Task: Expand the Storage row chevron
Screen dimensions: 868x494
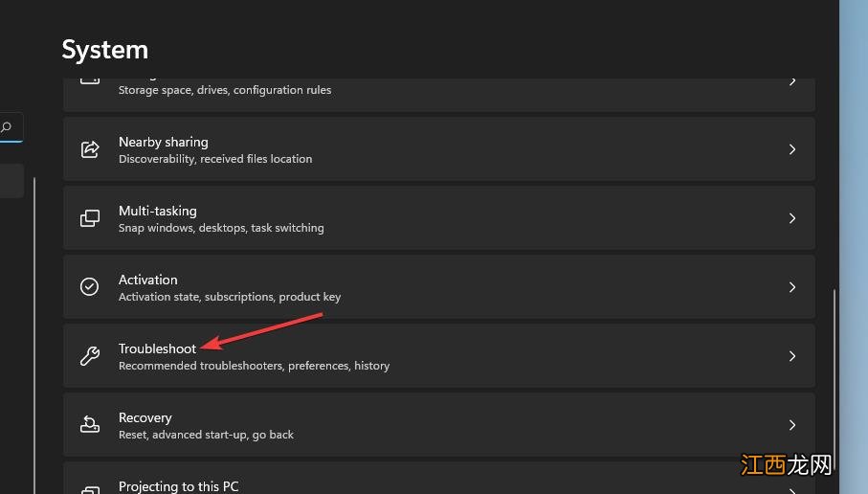Action: pos(792,81)
